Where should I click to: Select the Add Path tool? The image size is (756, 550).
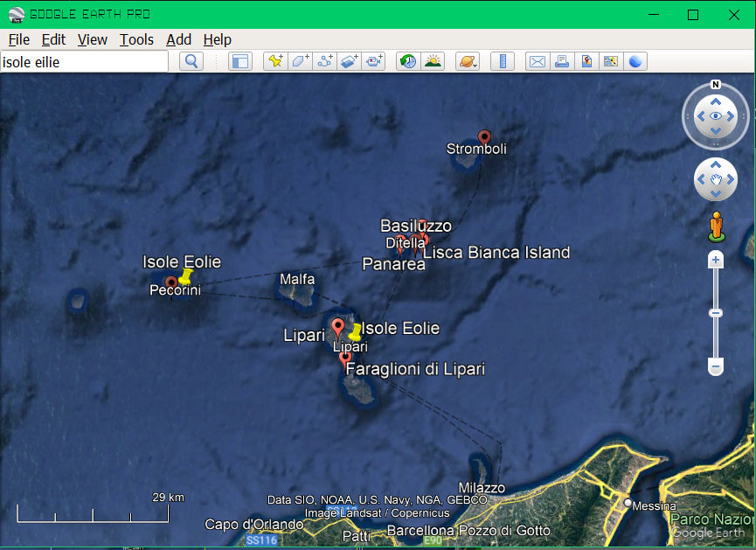coord(325,61)
